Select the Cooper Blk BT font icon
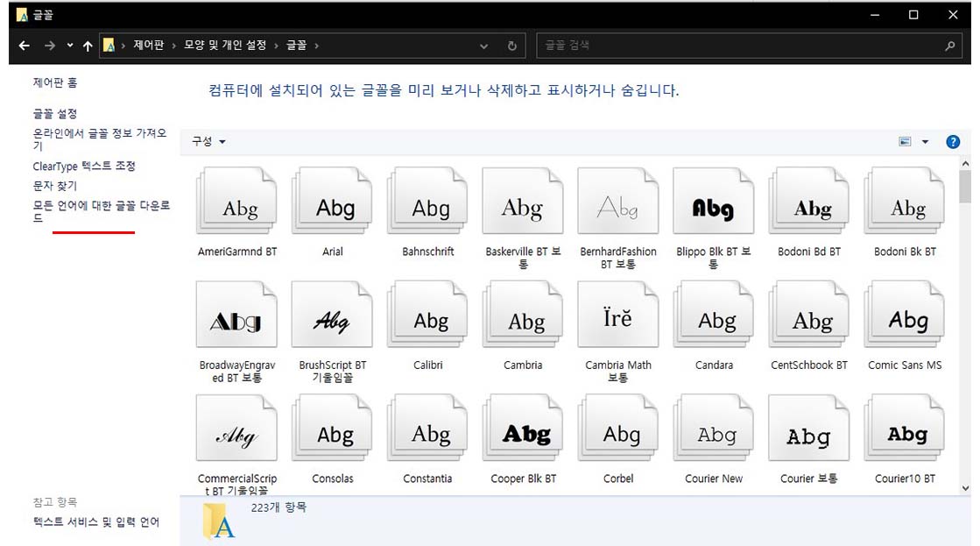 pyautogui.click(x=523, y=429)
